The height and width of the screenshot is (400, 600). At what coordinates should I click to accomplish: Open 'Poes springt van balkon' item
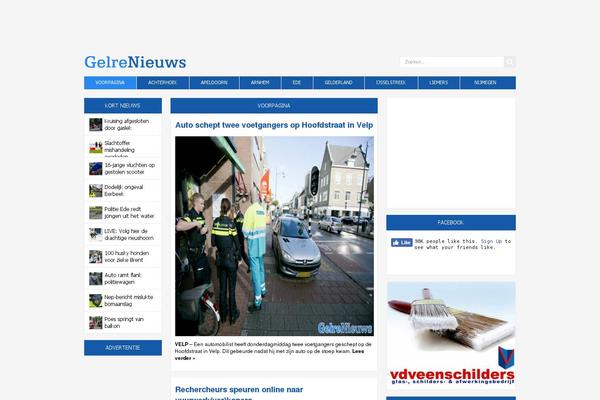pos(124,323)
